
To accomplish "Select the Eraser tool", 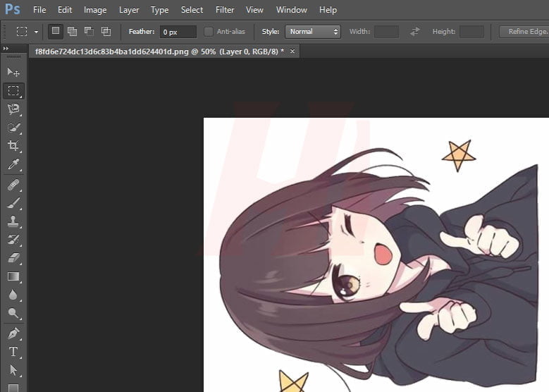I will click(13, 258).
